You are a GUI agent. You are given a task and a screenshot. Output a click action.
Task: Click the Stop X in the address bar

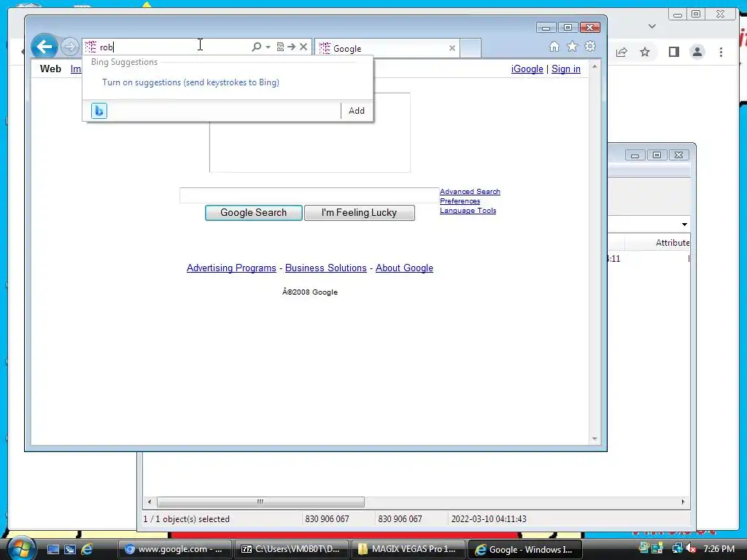coord(303,47)
